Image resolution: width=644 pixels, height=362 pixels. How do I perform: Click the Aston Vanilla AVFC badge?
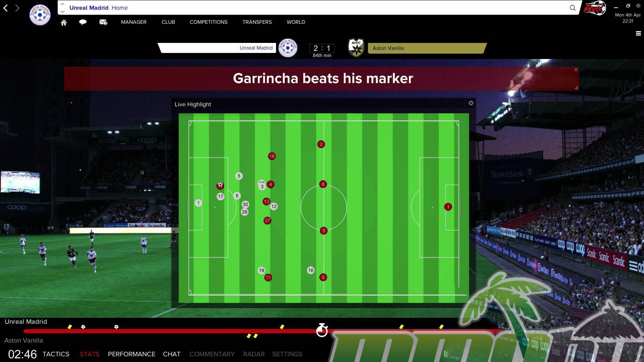[356, 48]
